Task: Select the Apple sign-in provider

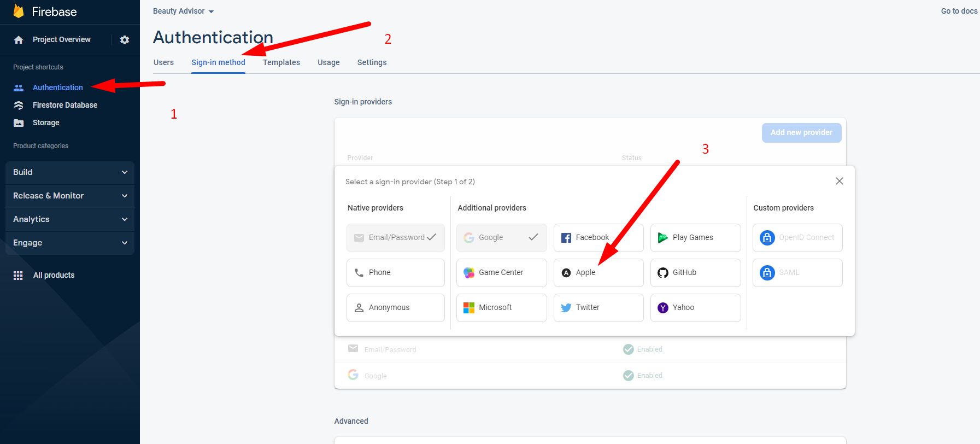Action: pyautogui.click(x=598, y=273)
